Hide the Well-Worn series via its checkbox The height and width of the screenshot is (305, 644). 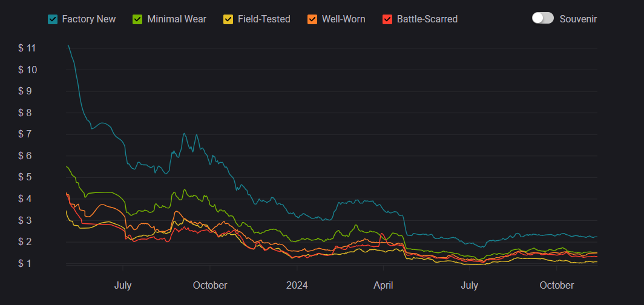[x=312, y=19]
